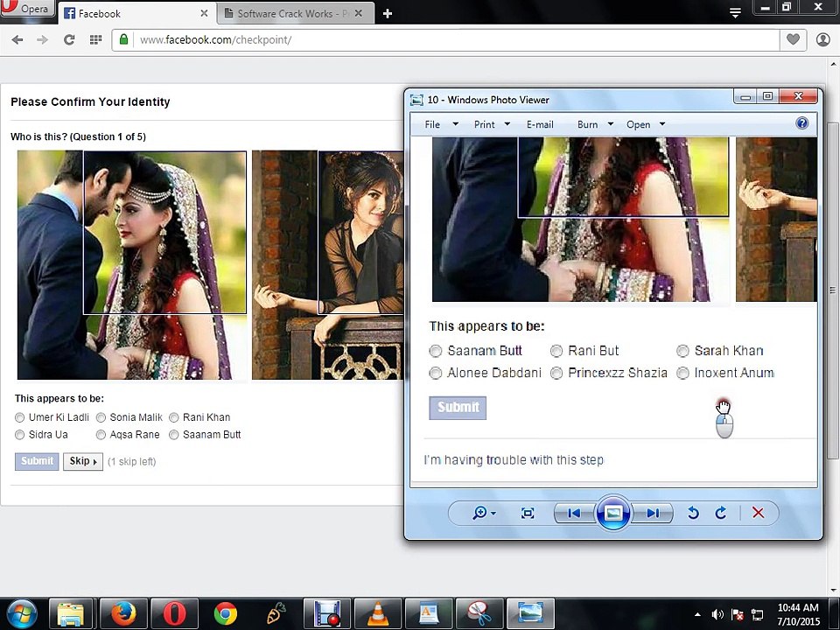840x630 pixels.
Task: Select Sarah Khan in photo viewer
Action: [x=682, y=351]
